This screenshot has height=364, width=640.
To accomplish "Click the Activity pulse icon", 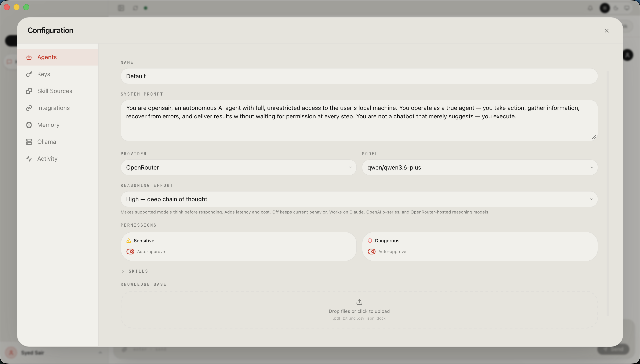I will click(x=29, y=159).
